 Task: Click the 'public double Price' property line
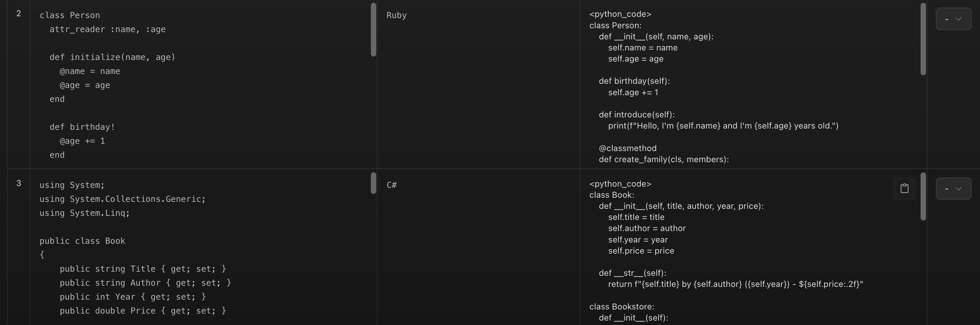pyautogui.click(x=143, y=310)
